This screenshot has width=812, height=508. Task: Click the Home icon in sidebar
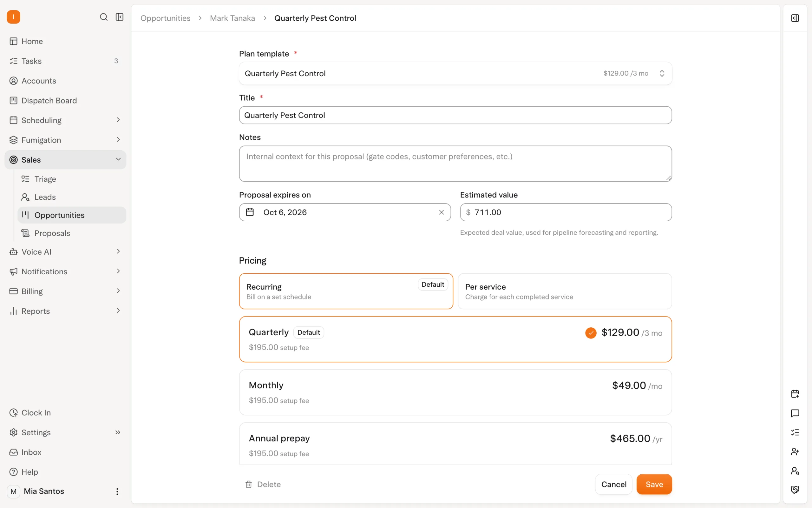point(13,41)
